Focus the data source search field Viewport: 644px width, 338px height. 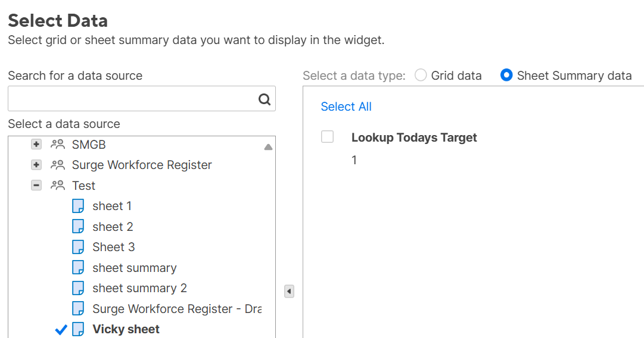coord(132,99)
